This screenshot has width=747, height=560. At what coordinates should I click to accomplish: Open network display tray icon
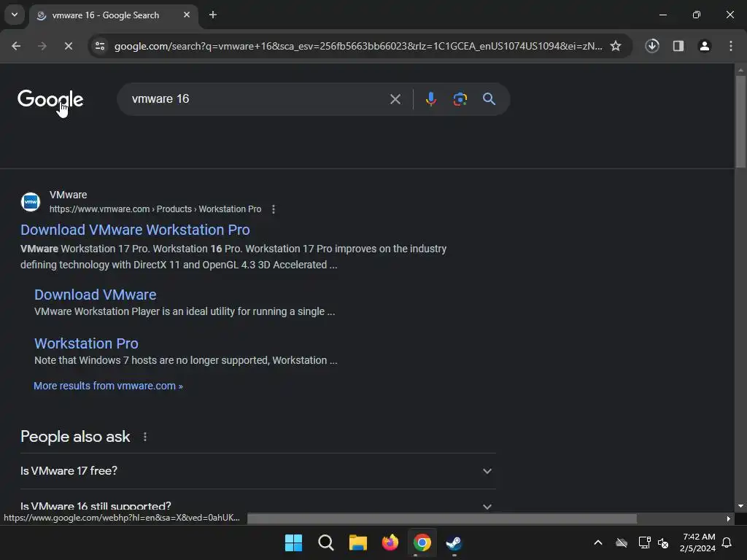(x=644, y=542)
